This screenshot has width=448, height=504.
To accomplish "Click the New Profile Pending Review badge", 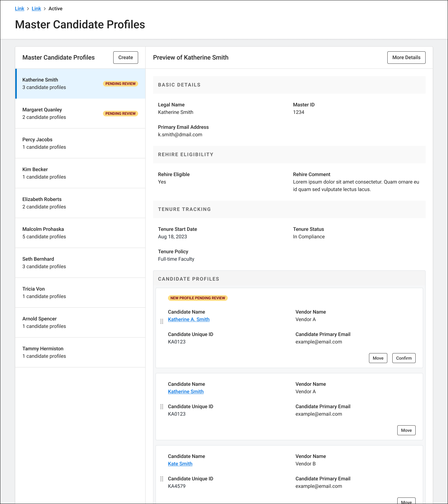I will point(198,298).
